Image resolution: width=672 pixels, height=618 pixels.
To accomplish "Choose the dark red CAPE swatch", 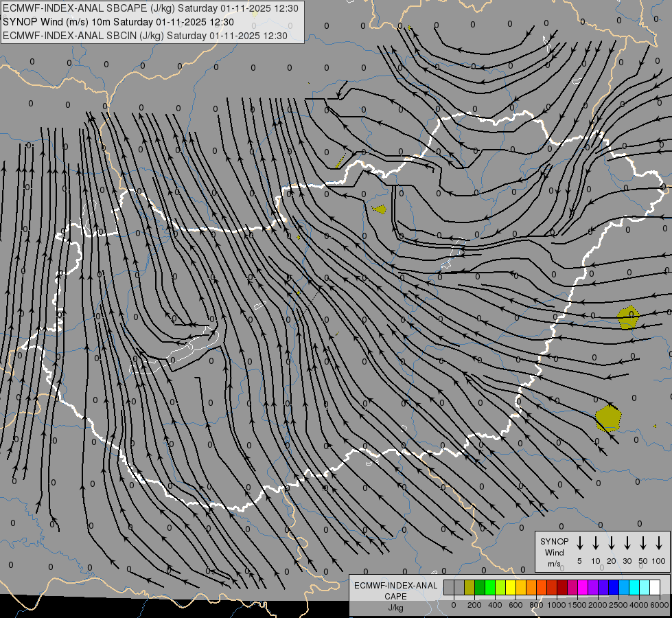I will 562,587.
